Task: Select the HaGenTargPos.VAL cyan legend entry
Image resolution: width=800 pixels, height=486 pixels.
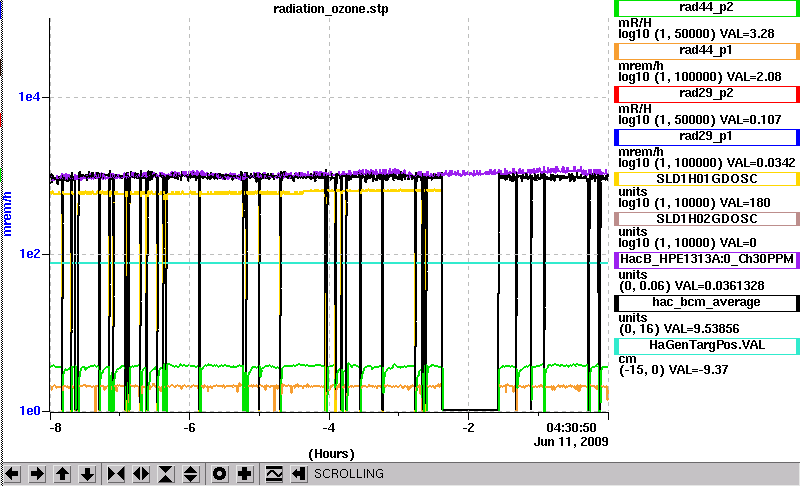Action: pyautogui.click(x=707, y=345)
